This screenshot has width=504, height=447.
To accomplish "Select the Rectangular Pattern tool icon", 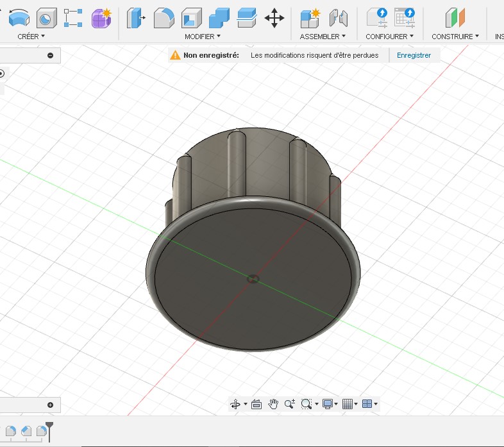I will tap(73, 18).
